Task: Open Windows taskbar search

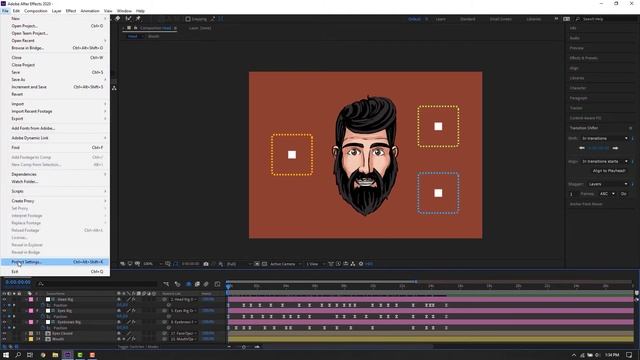Action: (18, 355)
